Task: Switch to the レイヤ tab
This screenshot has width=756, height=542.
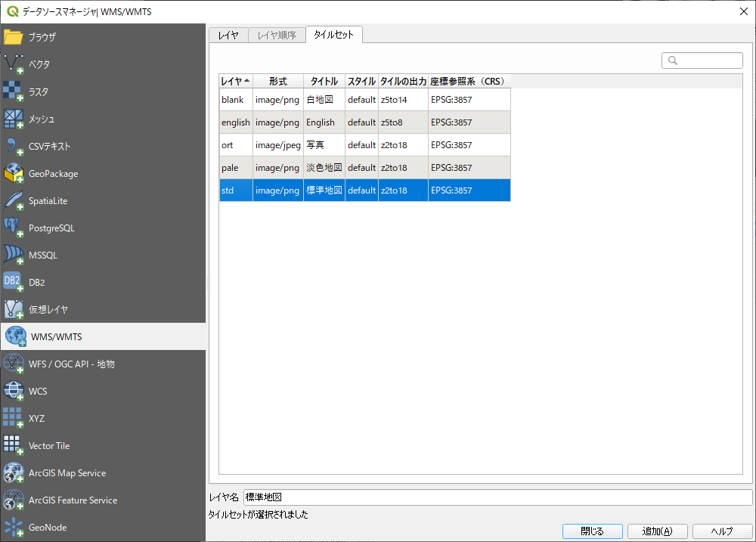Action: pos(228,35)
